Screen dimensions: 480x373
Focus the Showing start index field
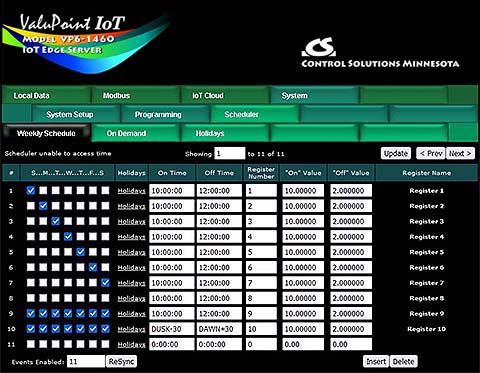click(230, 153)
